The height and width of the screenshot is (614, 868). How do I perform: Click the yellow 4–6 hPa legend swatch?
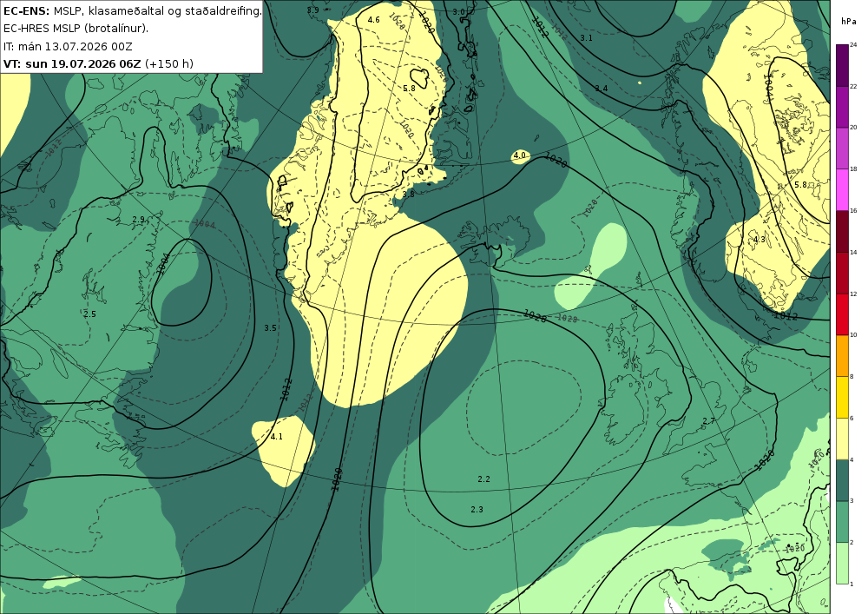tap(842, 439)
